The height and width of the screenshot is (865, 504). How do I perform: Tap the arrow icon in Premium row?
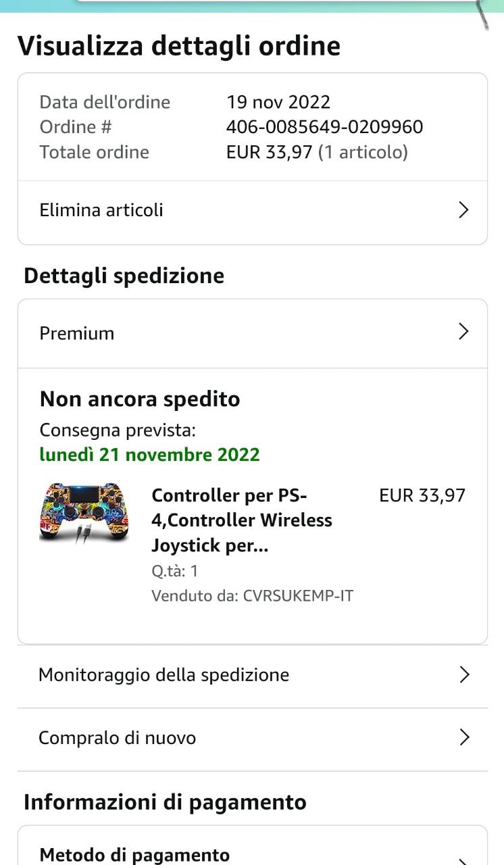(x=463, y=331)
